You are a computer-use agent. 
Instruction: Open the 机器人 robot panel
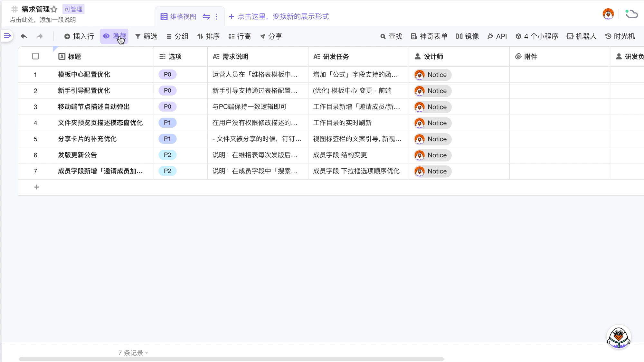(x=582, y=36)
